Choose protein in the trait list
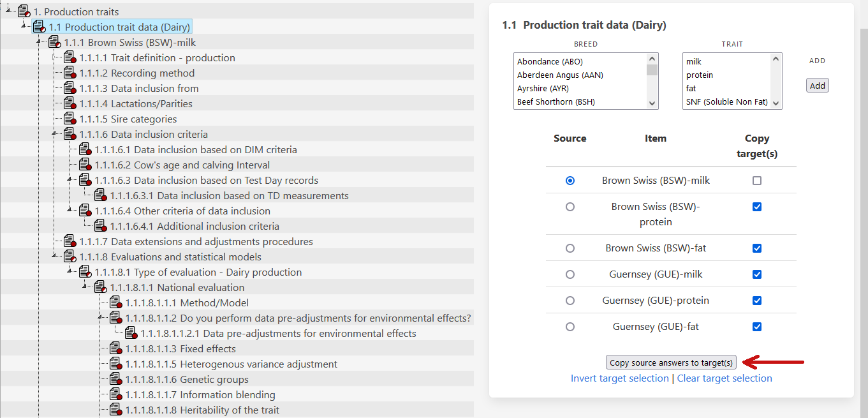Image resolution: width=868 pixels, height=418 pixels. pyautogui.click(x=700, y=75)
